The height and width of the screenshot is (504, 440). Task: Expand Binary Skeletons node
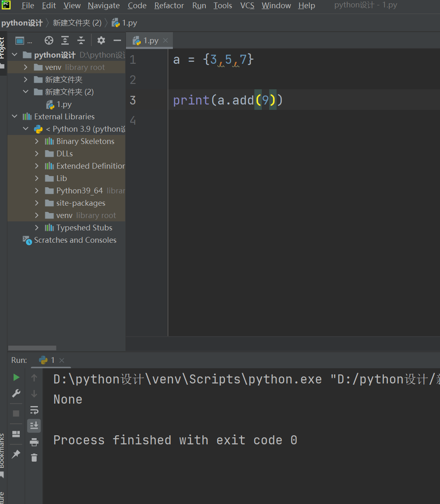[x=37, y=141]
